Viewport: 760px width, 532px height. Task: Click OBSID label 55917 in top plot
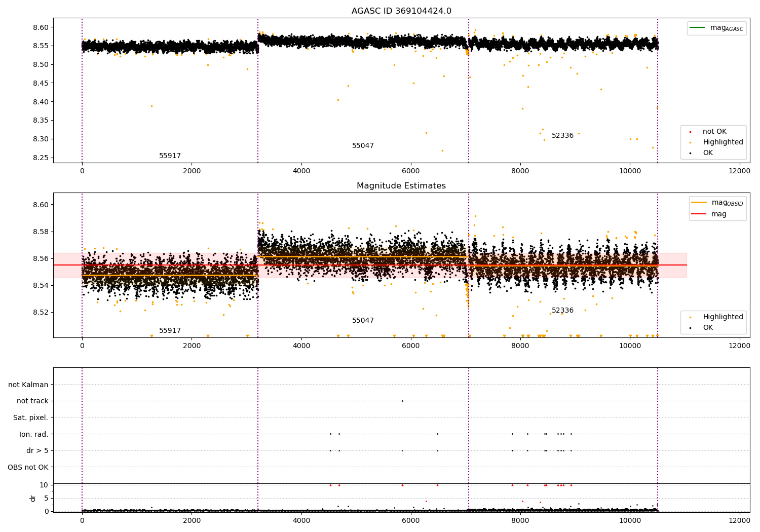tap(170, 156)
